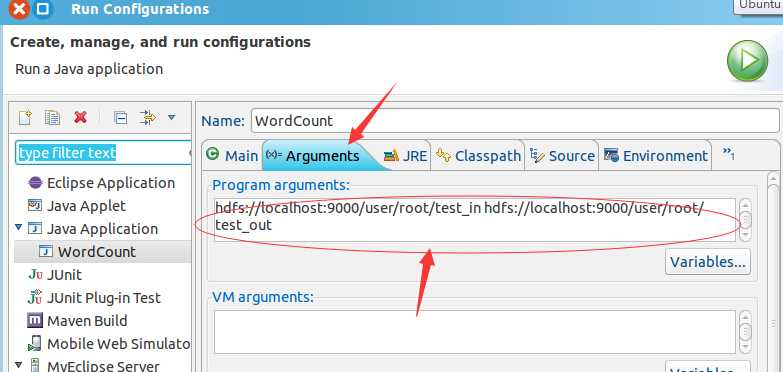Click the filter launch configurations icon
Image resolution: width=783 pixels, height=372 pixels.
[148, 118]
